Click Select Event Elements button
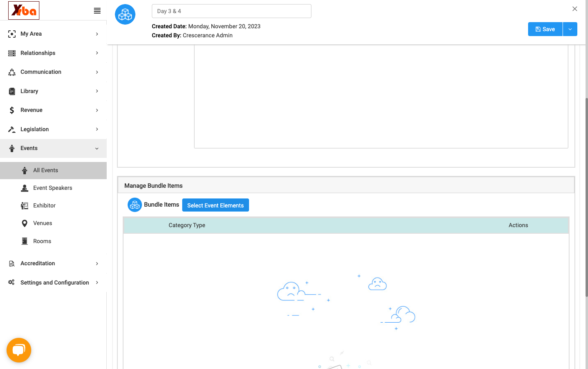Viewport: 588px width, 369px height. pos(215,205)
